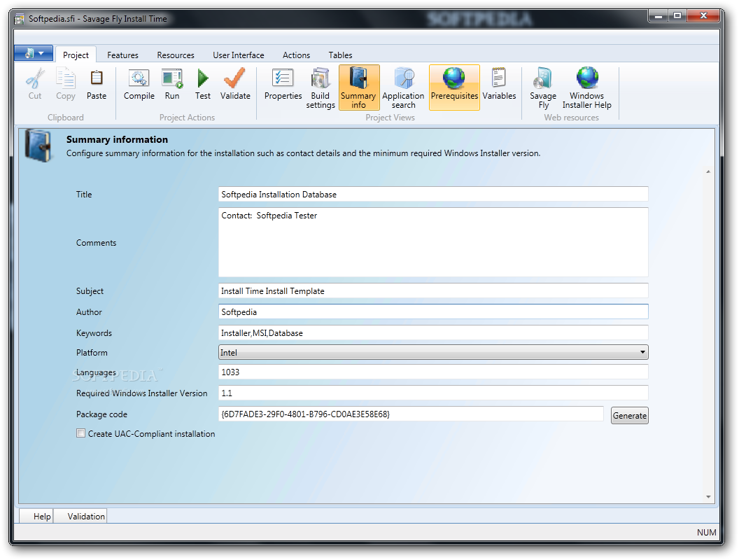The height and width of the screenshot is (560, 739).
Task: Generate a new package code
Action: pos(630,415)
